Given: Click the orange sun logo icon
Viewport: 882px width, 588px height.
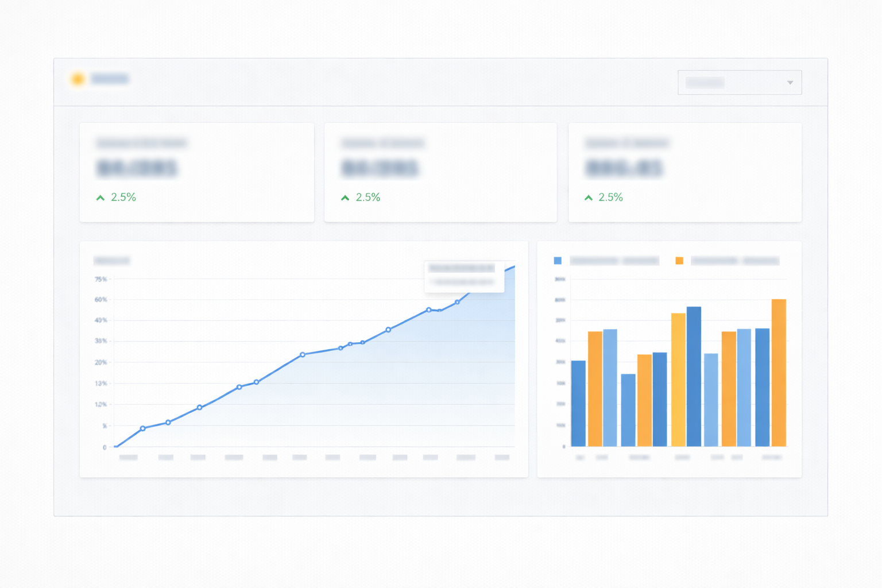Looking at the screenshot, I should [78, 79].
